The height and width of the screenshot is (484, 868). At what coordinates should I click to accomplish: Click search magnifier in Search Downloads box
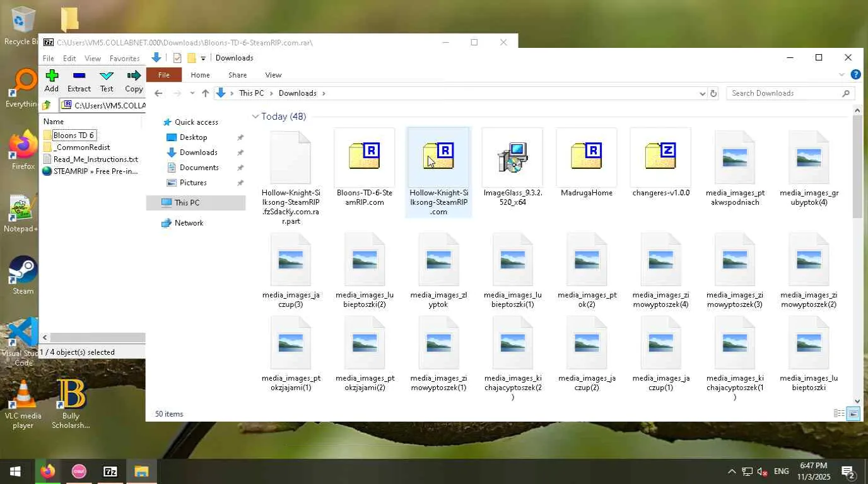point(846,93)
